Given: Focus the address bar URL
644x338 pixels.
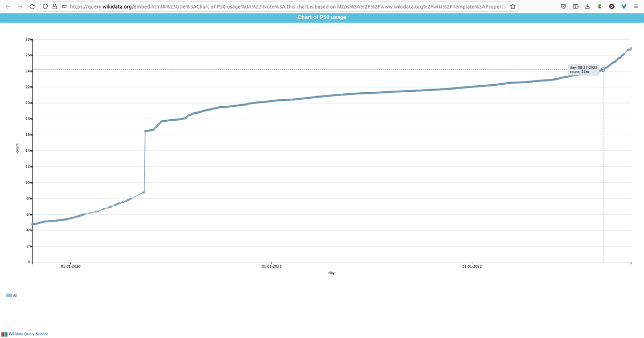Looking at the screenshot, I should 288,6.
